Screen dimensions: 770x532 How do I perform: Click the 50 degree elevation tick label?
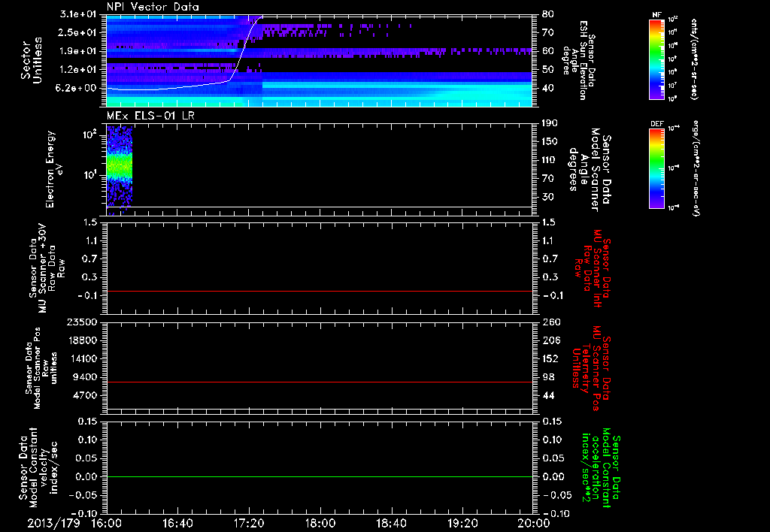547,70
